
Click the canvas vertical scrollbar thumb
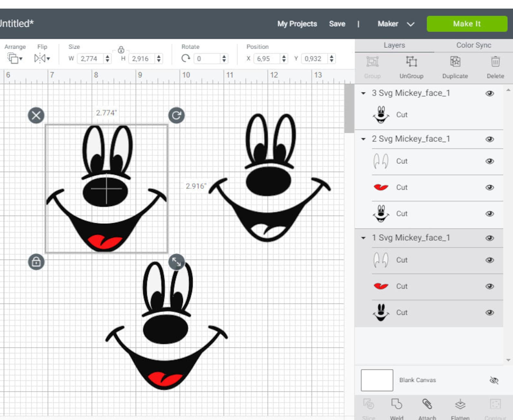[349, 108]
